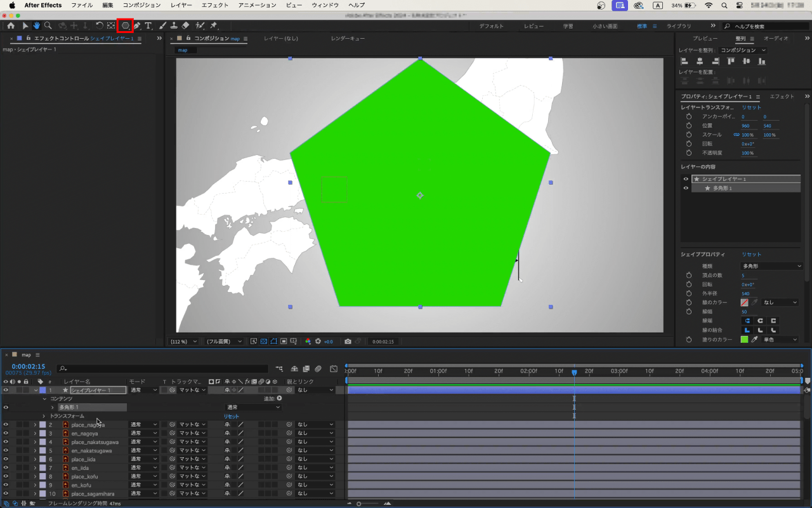812x508 pixels.
Task: Click the current timecode 0:00:02:15
Action: coord(28,366)
